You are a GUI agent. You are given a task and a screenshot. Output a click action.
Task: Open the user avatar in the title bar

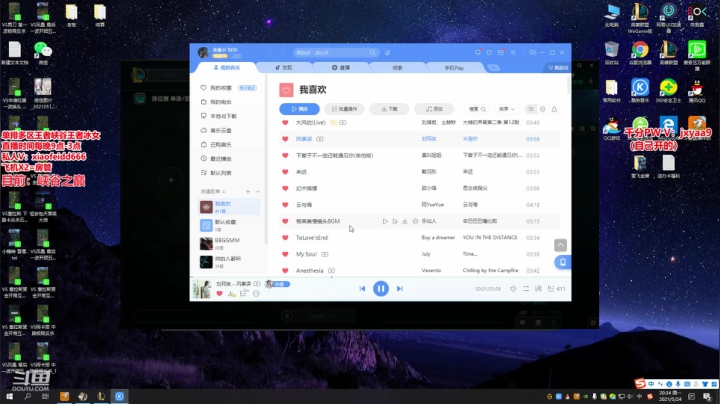pos(203,52)
